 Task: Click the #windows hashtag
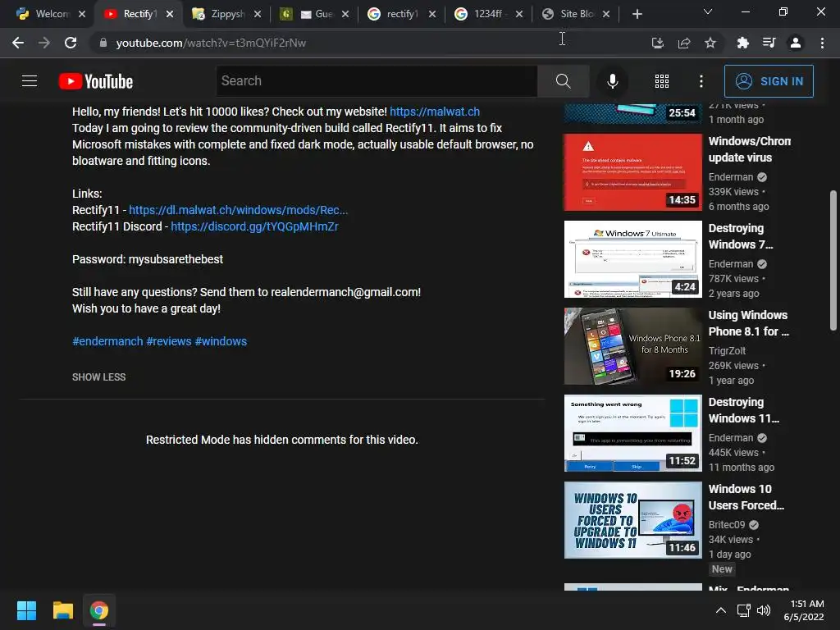click(221, 341)
